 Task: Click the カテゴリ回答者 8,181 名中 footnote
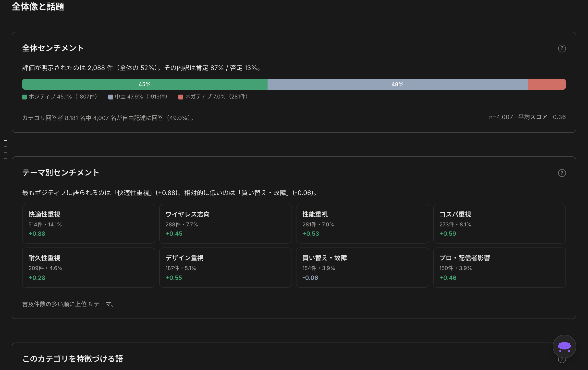tap(108, 118)
